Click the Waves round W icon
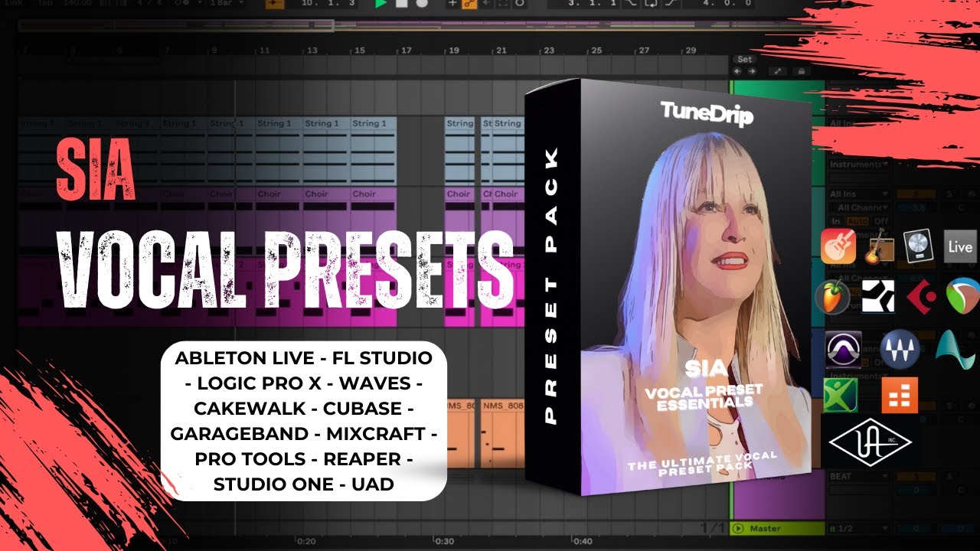Viewport: 980px width, 551px height. (x=900, y=348)
